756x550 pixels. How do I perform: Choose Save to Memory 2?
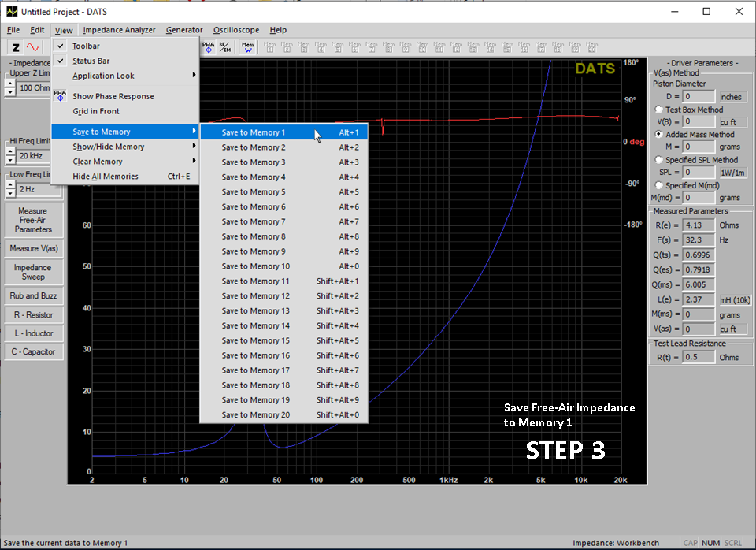click(284, 147)
